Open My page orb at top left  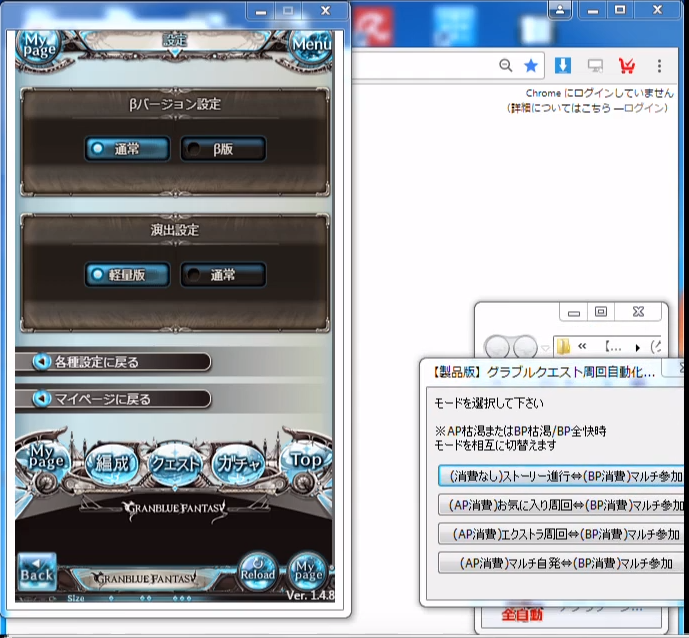click(39, 46)
